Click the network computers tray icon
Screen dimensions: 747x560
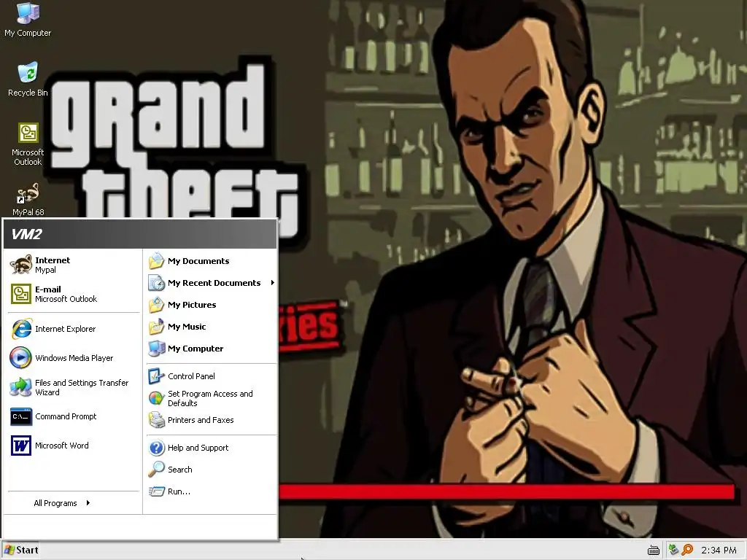[673, 550]
